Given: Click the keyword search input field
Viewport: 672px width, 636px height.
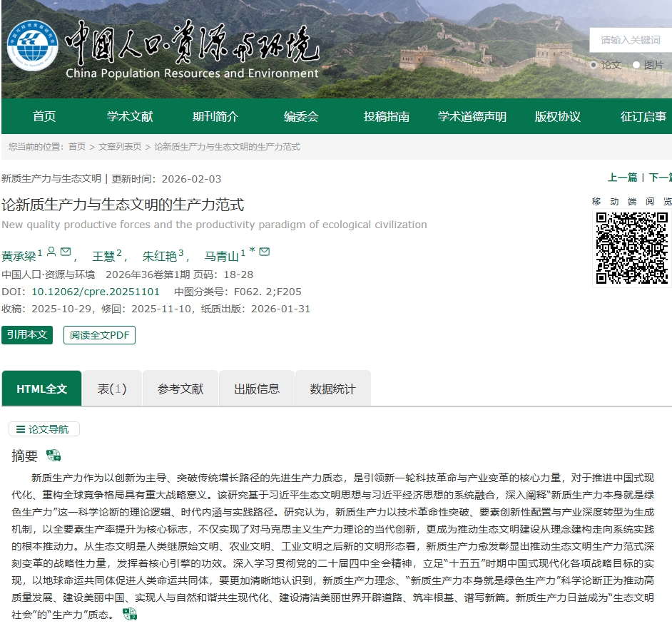Looking at the screenshot, I should click(631, 40).
